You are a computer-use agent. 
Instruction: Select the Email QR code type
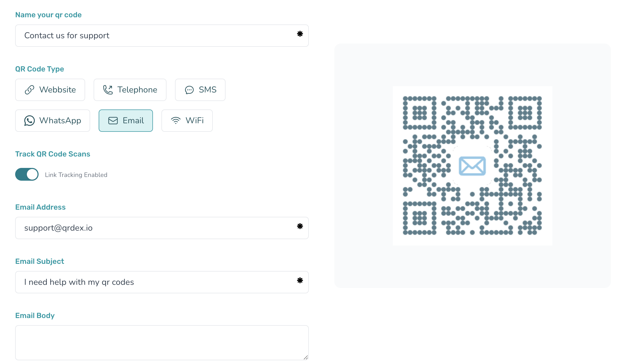[x=126, y=121]
